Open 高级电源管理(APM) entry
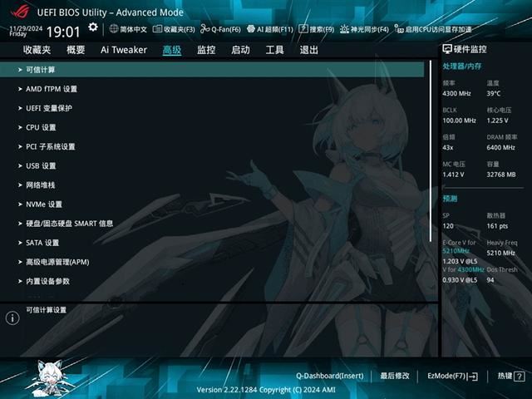Viewport: 532px width, 399px height. (x=57, y=262)
